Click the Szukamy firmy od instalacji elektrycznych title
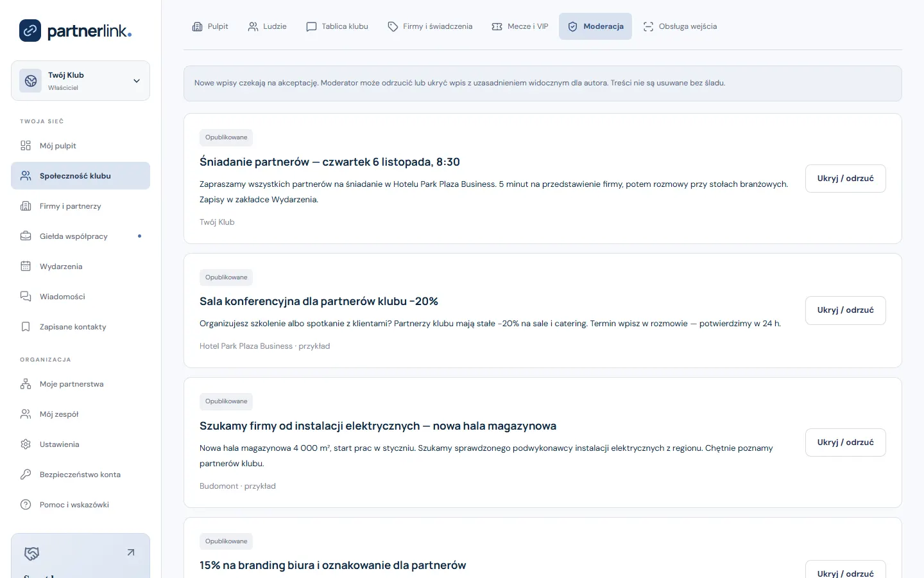The width and height of the screenshot is (924, 578). (x=378, y=426)
